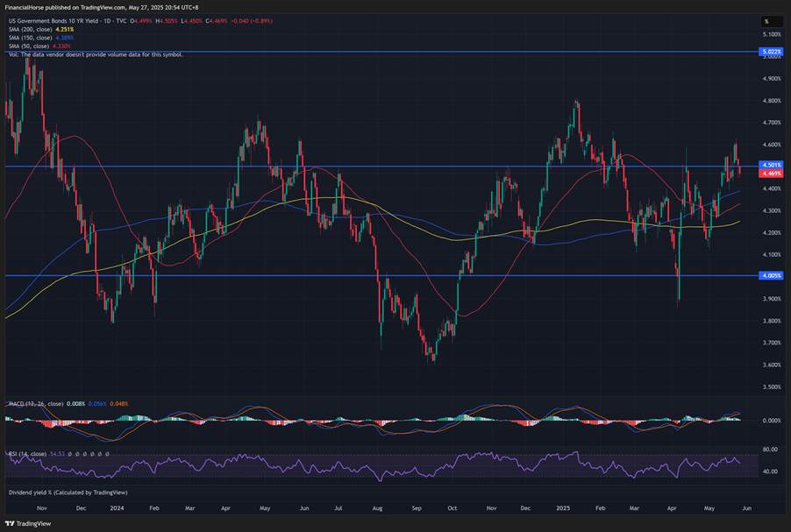The image size is (791, 532).
Task: Click the RSI 80.00 scale label
Action: (770, 450)
